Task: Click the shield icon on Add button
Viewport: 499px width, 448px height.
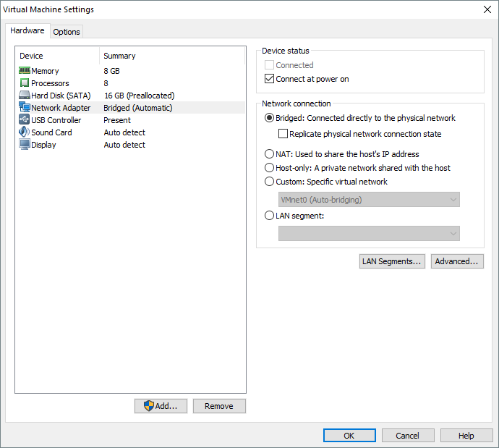Action: tap(149, 406)
